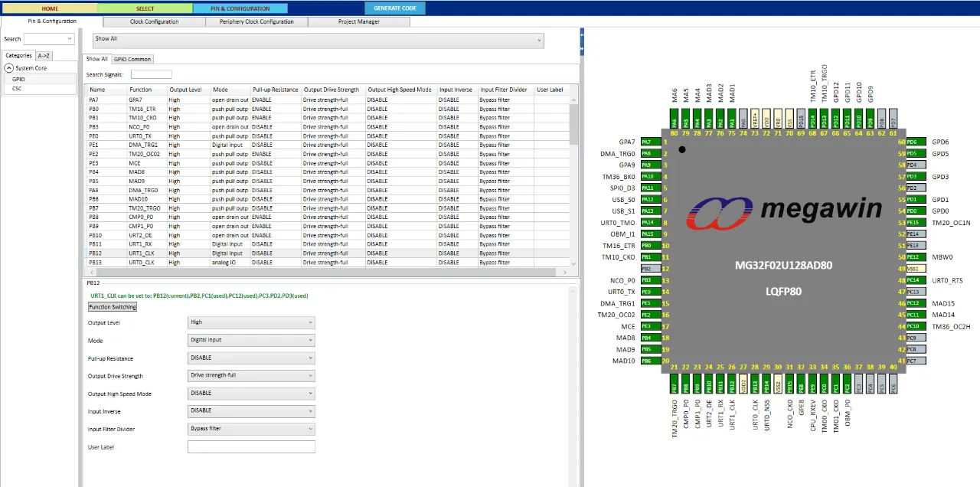Click the Pull-up Resistance column header
980x487 pixels.
(276, 90)
